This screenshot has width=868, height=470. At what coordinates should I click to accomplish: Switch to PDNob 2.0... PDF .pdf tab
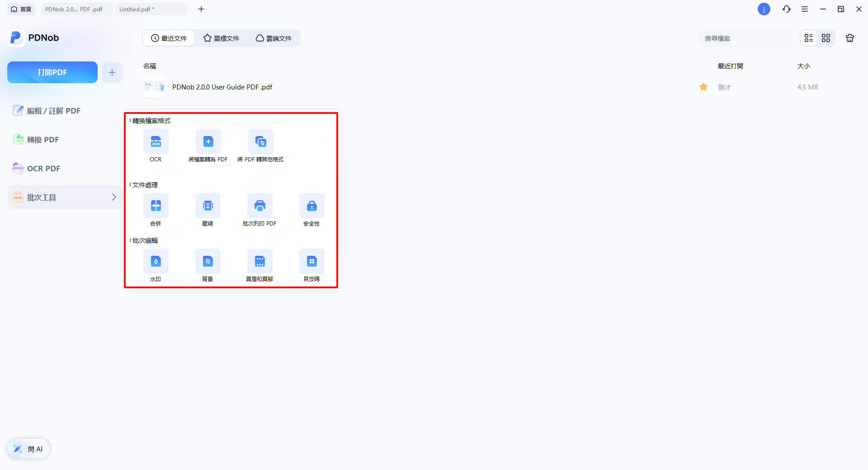(x=77, y=9)
